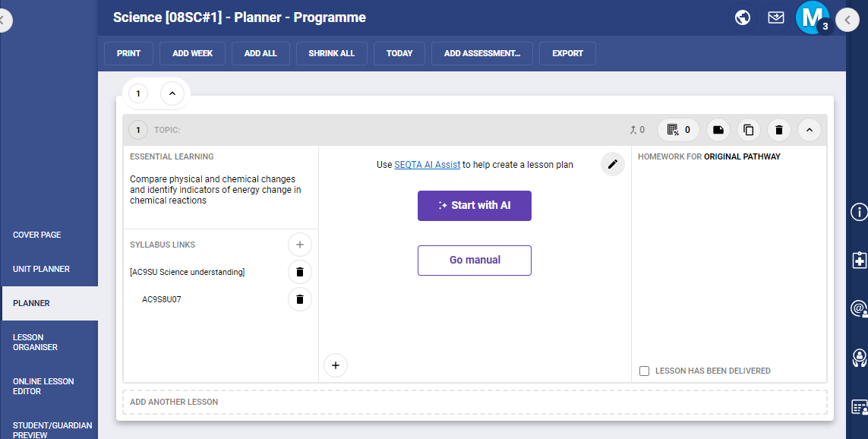Open the assessment percentage counter icon
The height and width of the screenshot is (439, 868).
tap(677, 129)
